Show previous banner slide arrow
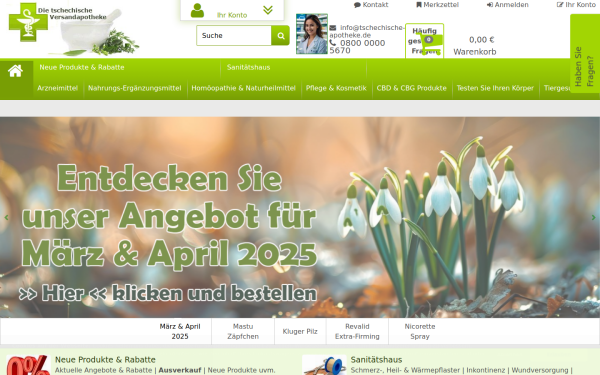 [6, 217]
